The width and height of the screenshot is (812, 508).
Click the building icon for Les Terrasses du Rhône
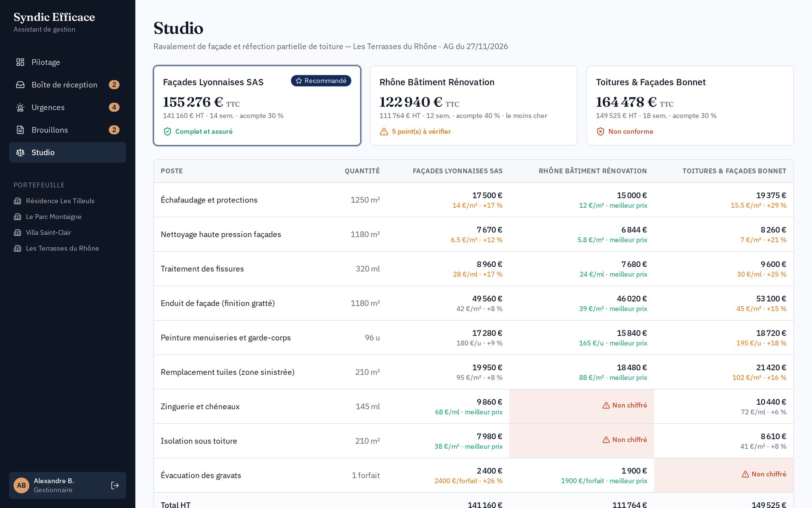tap(17, 248)
